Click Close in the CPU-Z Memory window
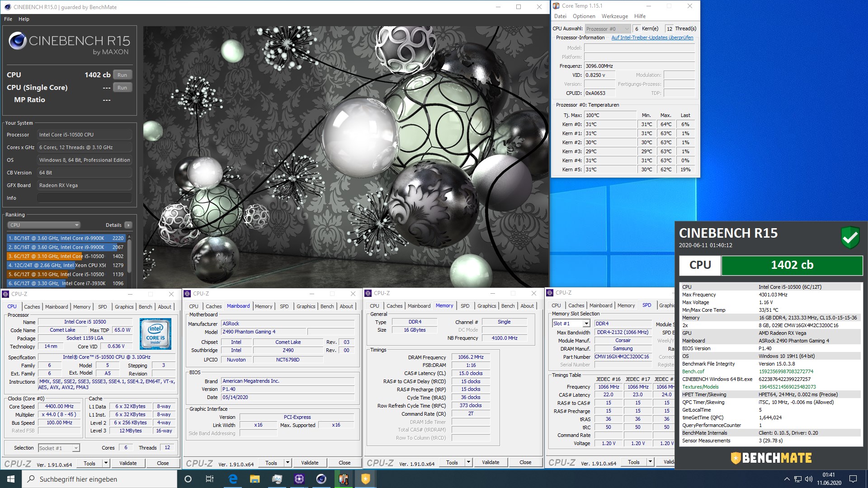The image size is (868, 488). [525, 462]
